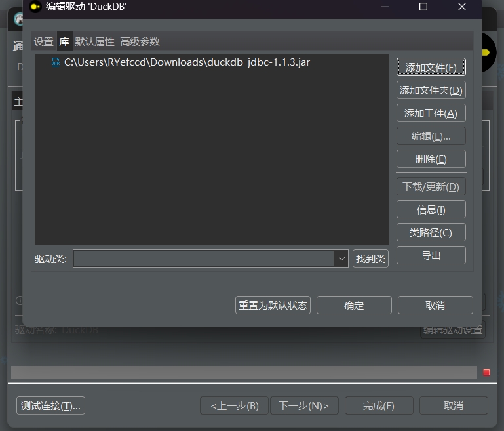Open driver 信息(I) button
504x431 pixels.
click(431, 209)
